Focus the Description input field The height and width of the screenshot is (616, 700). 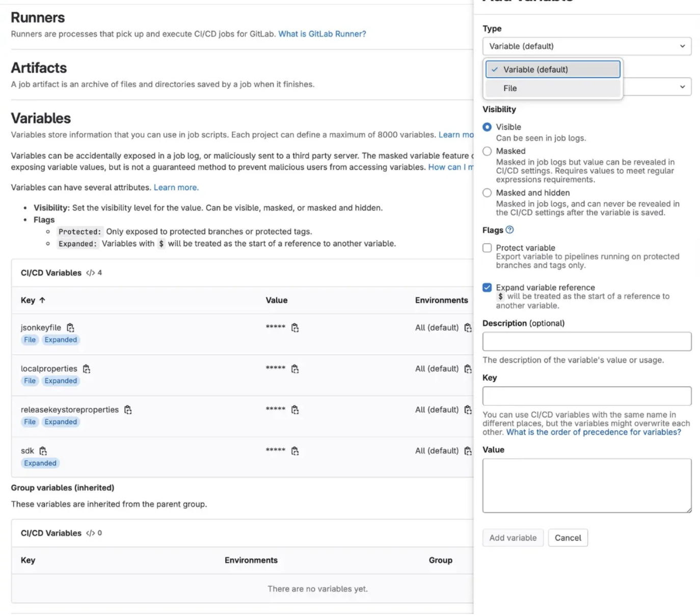click(587, 342)
